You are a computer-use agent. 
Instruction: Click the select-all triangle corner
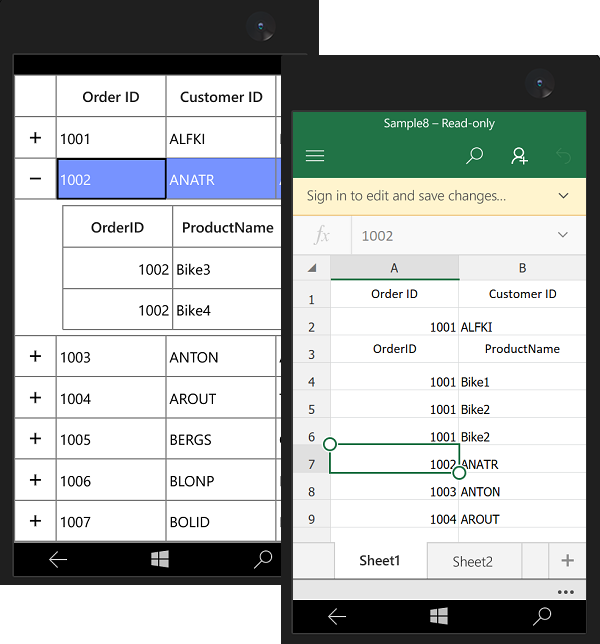[312, 268]
